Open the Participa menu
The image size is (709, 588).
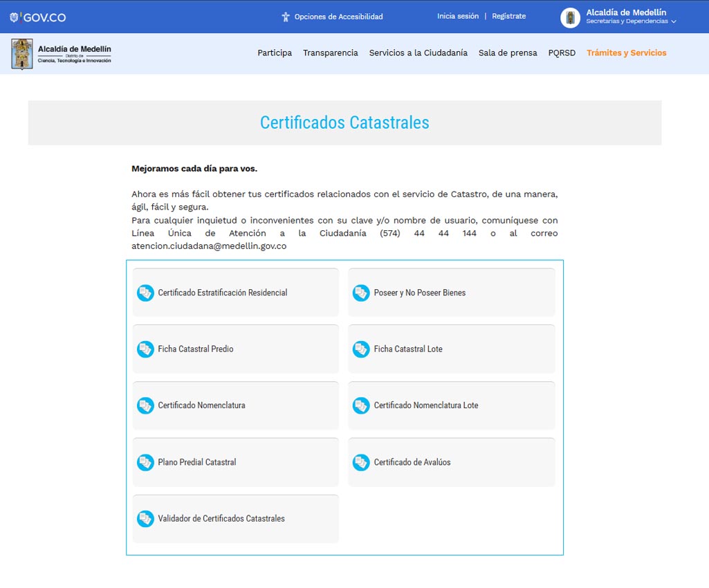pyautogui.click(x=275, y=53)
